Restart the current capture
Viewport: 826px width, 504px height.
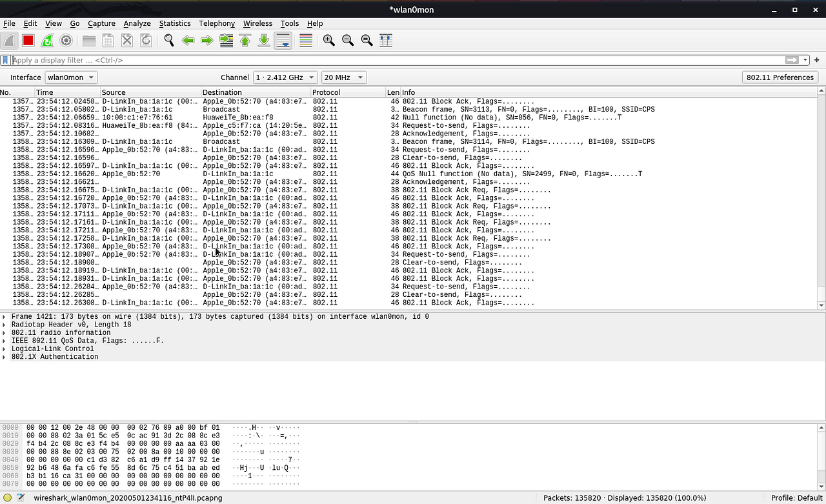pos(47,40)
